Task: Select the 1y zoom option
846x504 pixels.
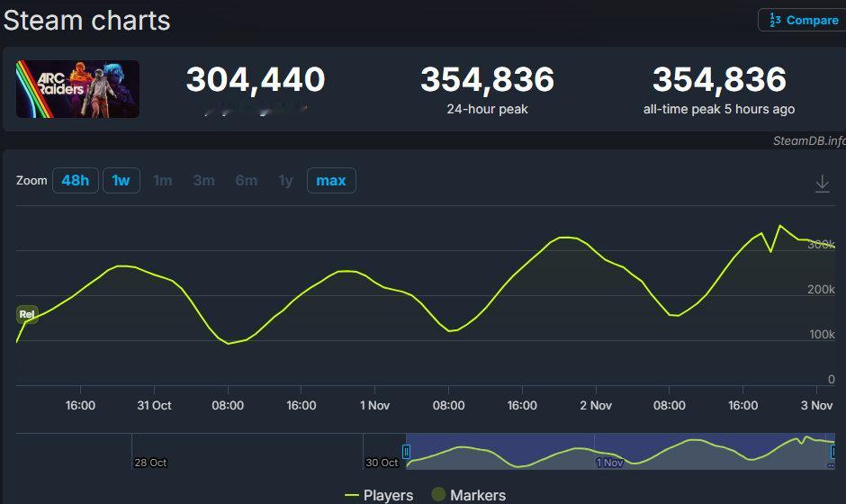Action: click(286, 180)
